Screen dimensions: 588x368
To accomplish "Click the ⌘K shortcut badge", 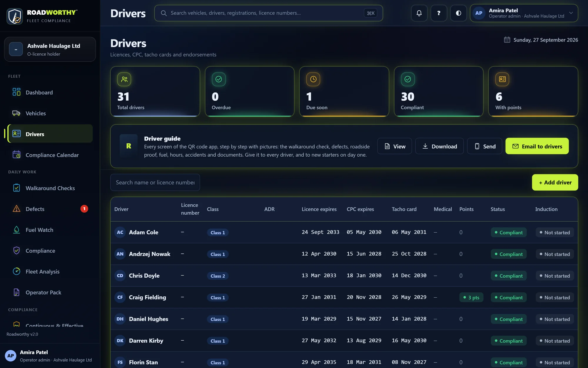I will (370, 13).
